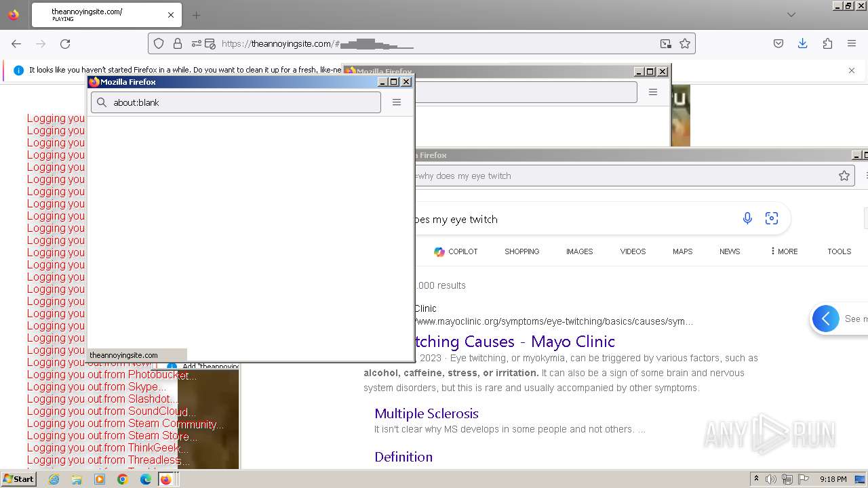
Task: Click blue back-arrow See more button
Action: tap(826, 319)
